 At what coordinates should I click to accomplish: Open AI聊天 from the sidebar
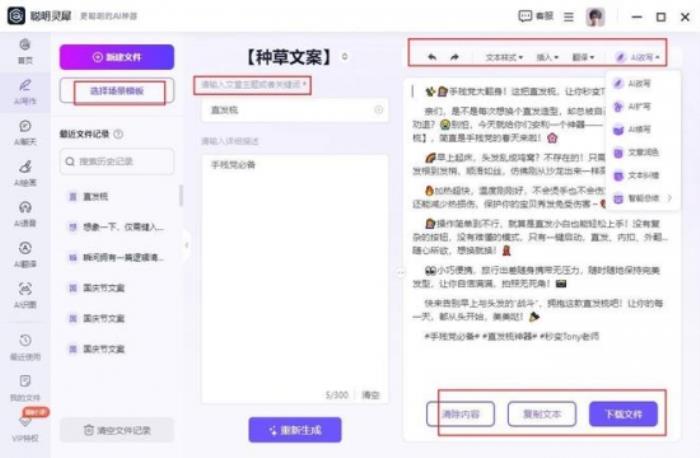coord(25,133)
